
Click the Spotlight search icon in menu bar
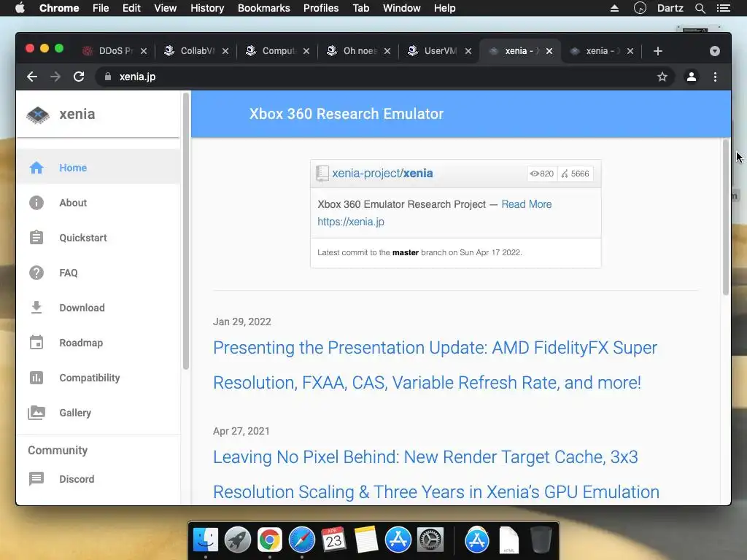pyautogui.click(x=700, y=8)
